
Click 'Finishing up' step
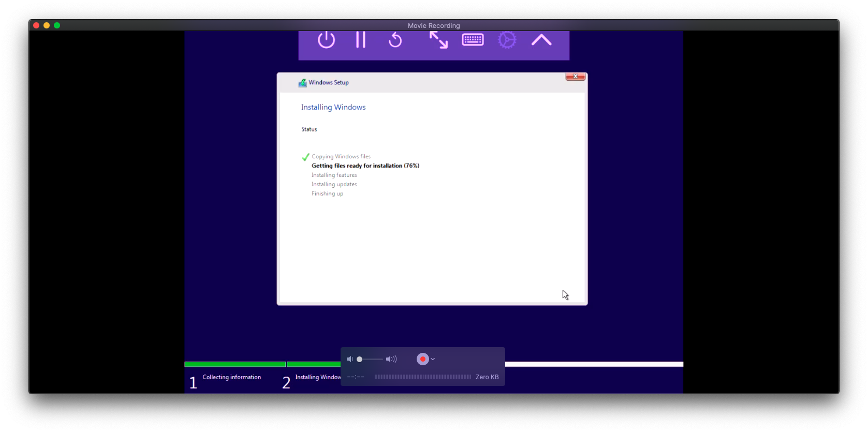(x=327, y=193)
